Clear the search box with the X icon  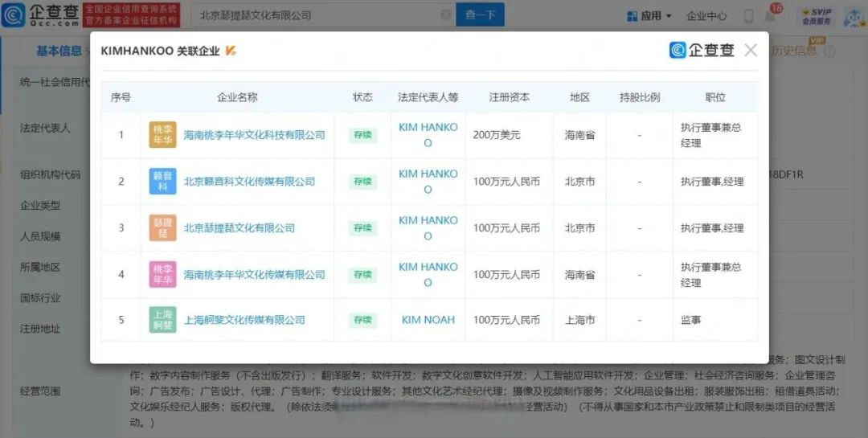pyautogui.click(x=446, y=15)
